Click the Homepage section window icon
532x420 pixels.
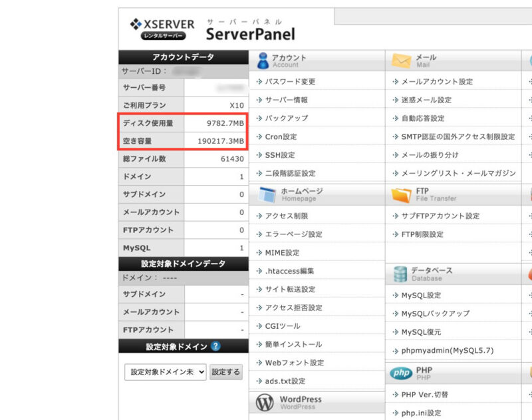pos(267,194)
